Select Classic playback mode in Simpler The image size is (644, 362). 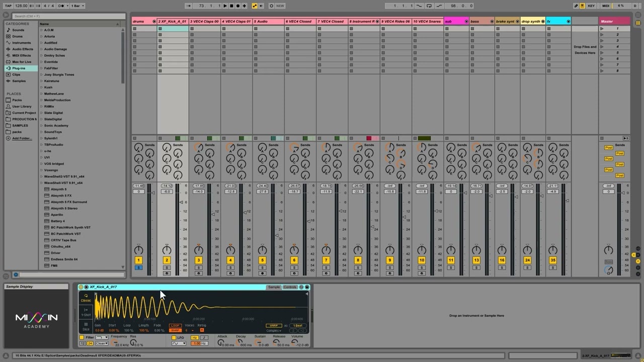pos(86,298)
